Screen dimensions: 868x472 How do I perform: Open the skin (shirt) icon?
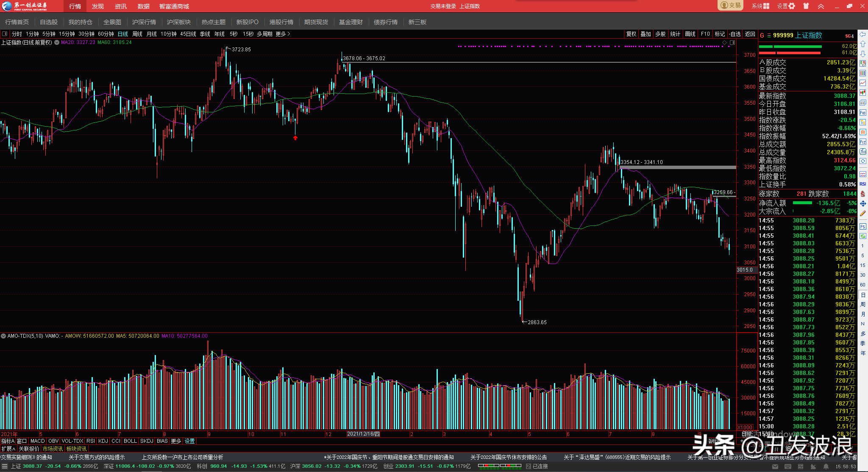(x=806, y=6)
